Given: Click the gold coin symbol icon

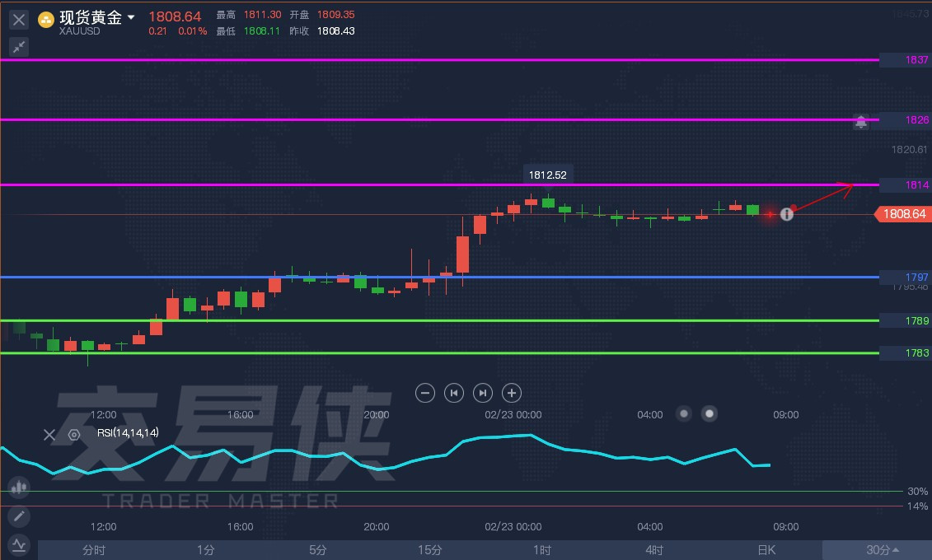Looking at the screenshot, I should 46,20.
